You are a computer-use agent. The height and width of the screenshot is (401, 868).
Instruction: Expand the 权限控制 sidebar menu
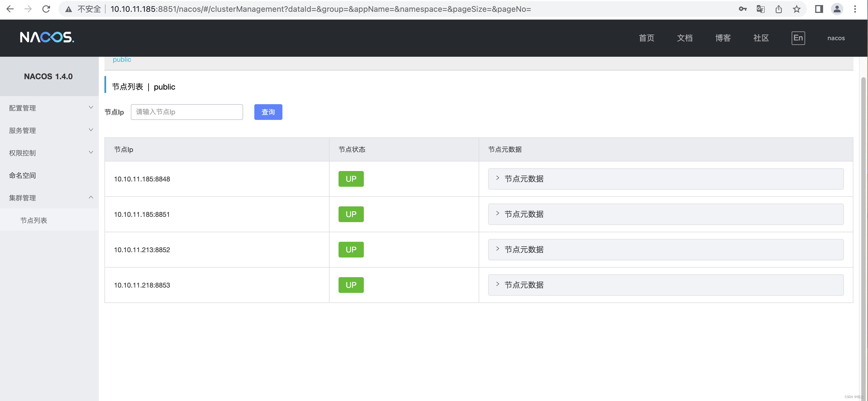click(49, 153)
